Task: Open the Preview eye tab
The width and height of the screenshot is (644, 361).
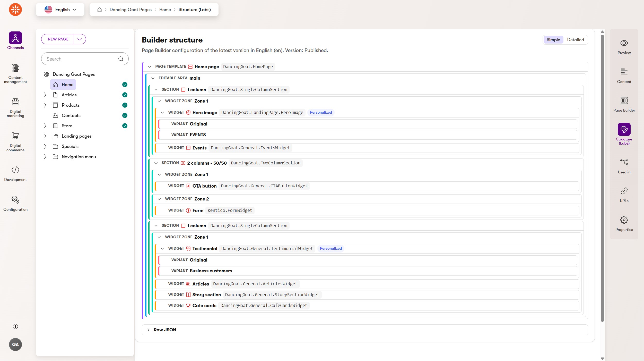Action: click(x=624, y=47)
